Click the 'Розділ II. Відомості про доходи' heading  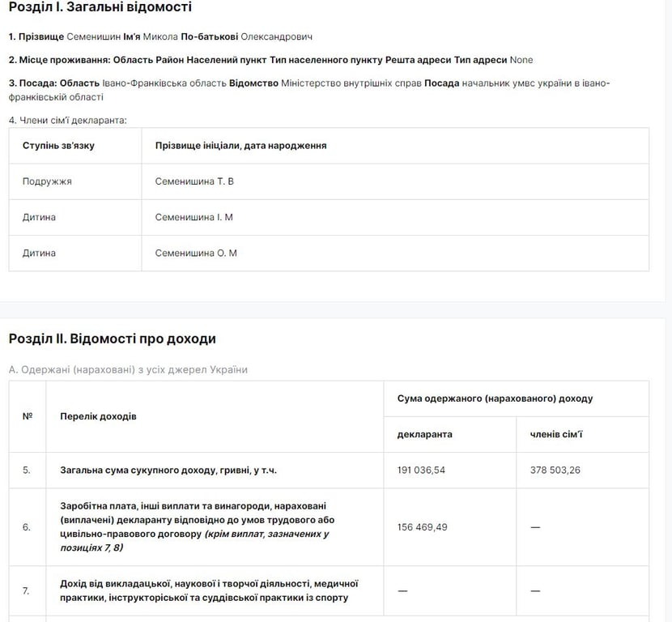(112, 339)
